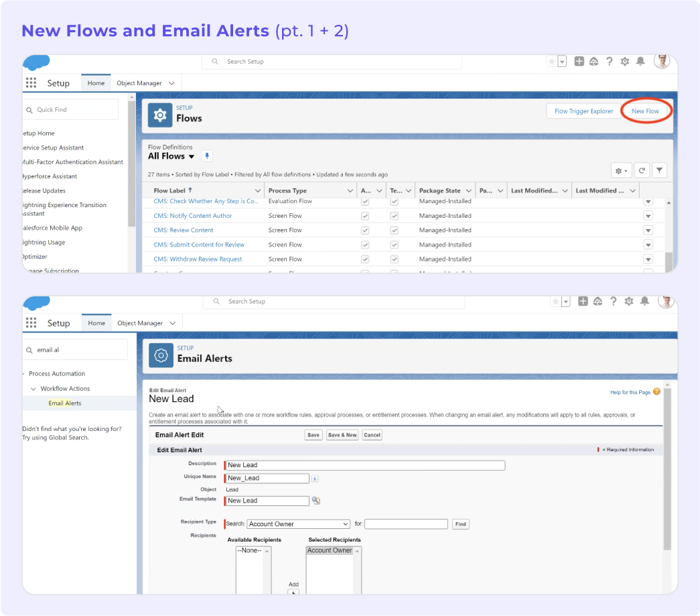Click the Flows setup gear tile icon

pyautogui.click(x=160, y=115)
